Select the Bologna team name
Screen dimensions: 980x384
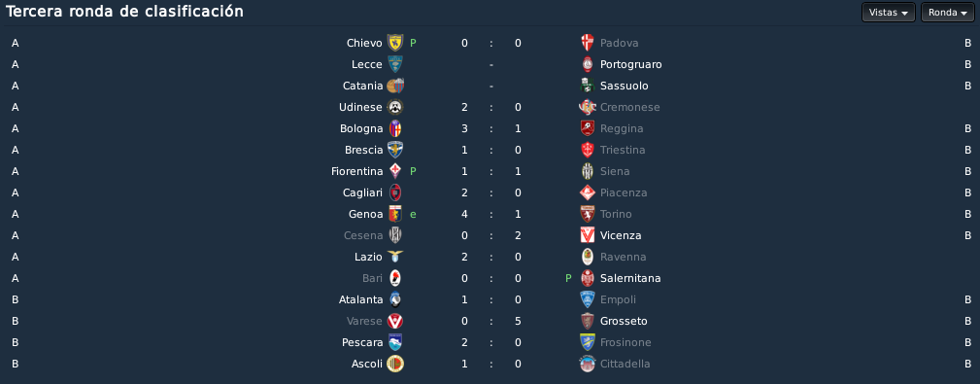[360, 128]
